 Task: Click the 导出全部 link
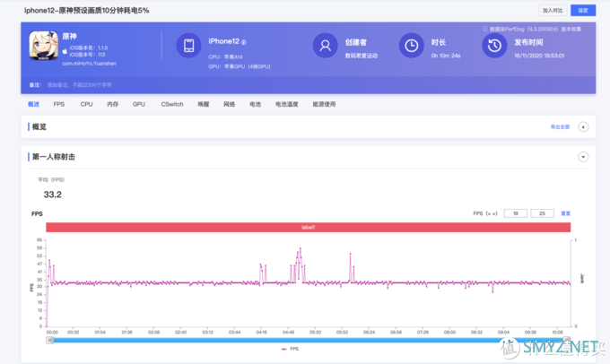(560, 126)
